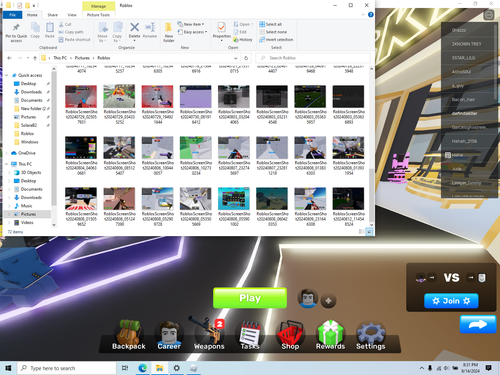Open the Weapons icon with the red badge
The image size is (500, 375).
pos(209,333)
